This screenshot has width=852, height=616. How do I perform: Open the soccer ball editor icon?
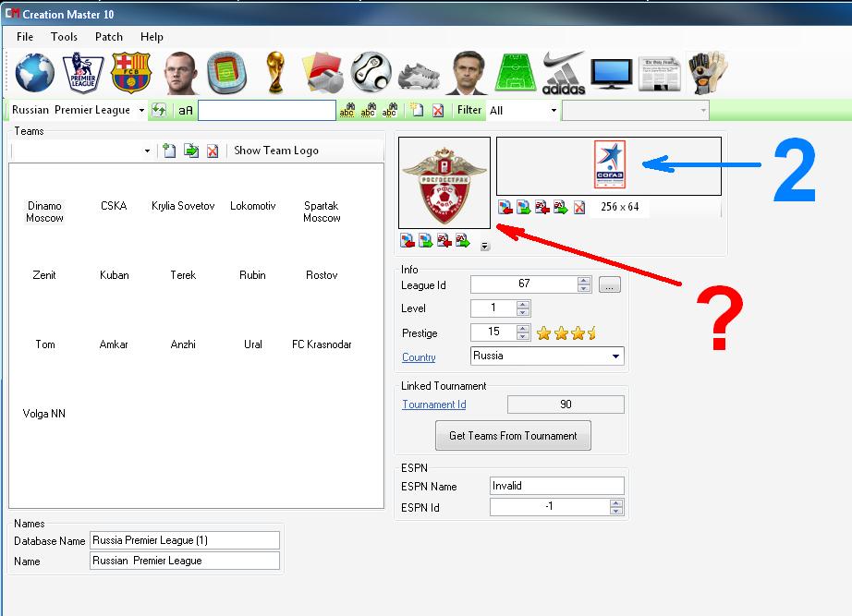371,72
